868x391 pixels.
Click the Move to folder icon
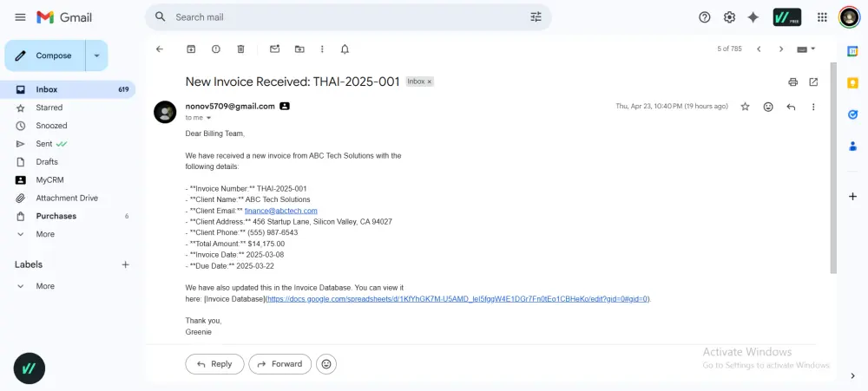click(299, 49)
